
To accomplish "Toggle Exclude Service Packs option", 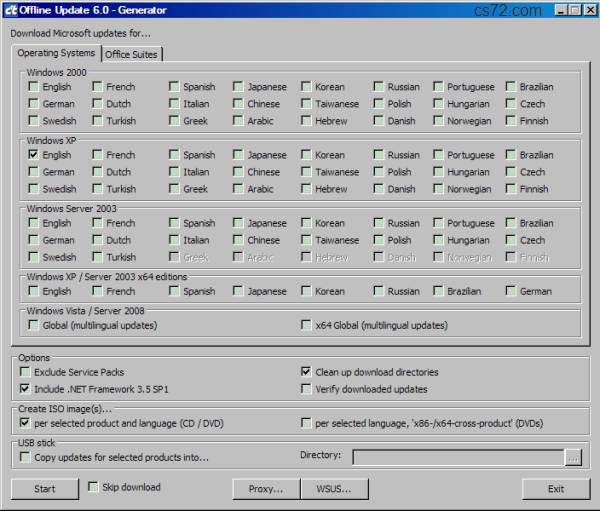I will 25,372.
